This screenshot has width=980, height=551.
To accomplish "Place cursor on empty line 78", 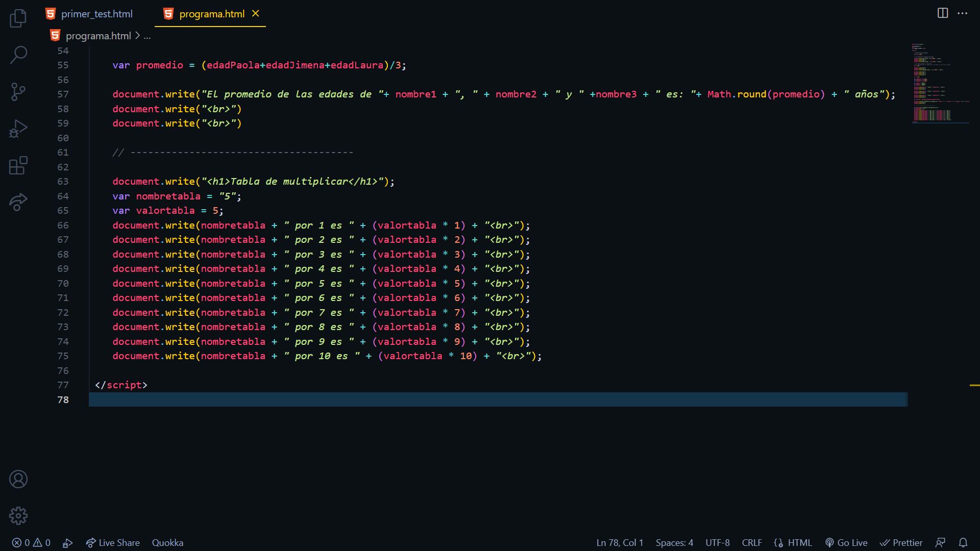I will pos(498,399).
